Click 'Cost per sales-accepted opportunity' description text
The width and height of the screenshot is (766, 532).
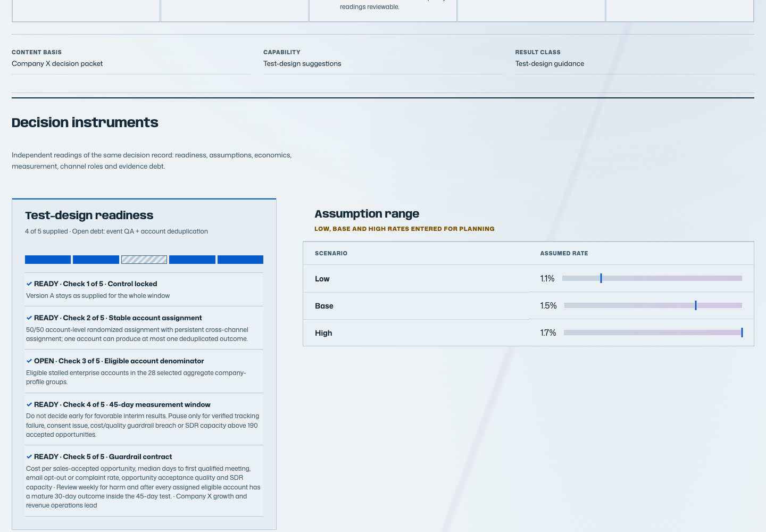(144, 487)
